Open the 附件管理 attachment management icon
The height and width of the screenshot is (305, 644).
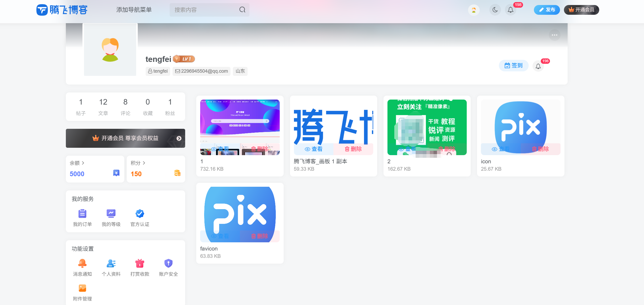[x=82, y=288]
